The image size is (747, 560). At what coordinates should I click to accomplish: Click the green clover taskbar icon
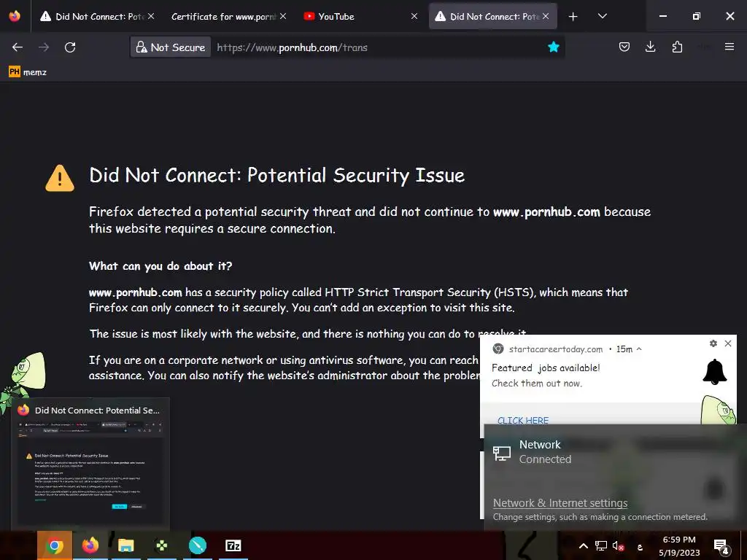click(161, 545)
